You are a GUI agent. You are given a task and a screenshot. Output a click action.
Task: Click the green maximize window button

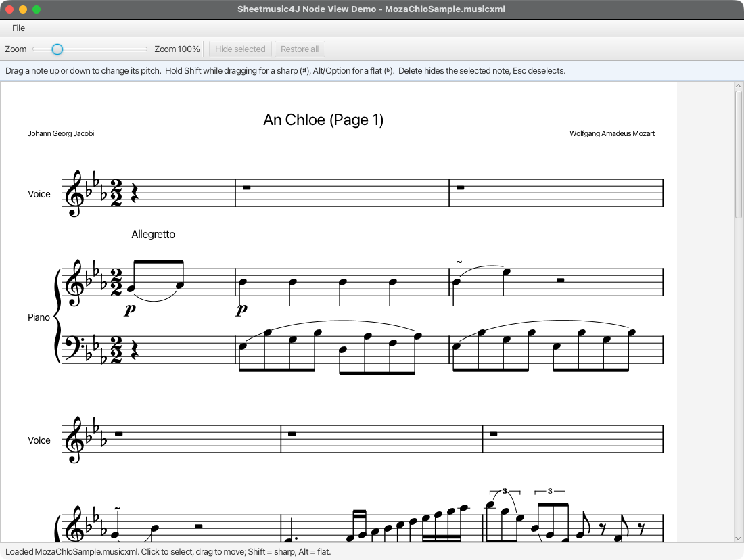click(x=37, y=9)
